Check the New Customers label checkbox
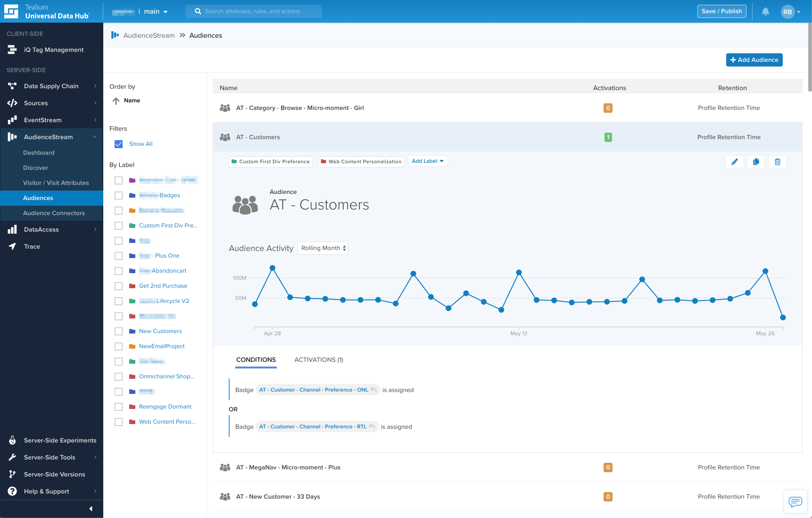 118,331
